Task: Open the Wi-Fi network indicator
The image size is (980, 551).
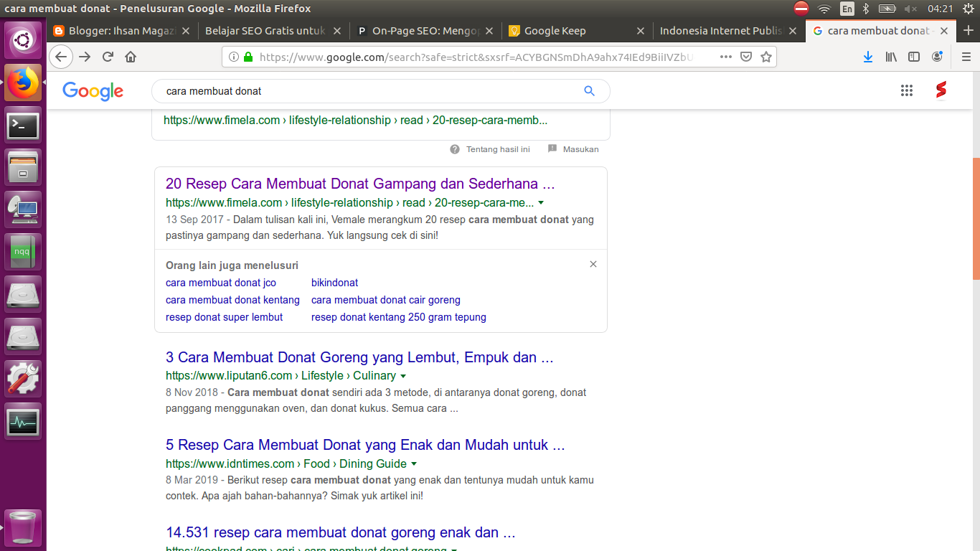Action: pyautogui.click(x=824, y=9)
